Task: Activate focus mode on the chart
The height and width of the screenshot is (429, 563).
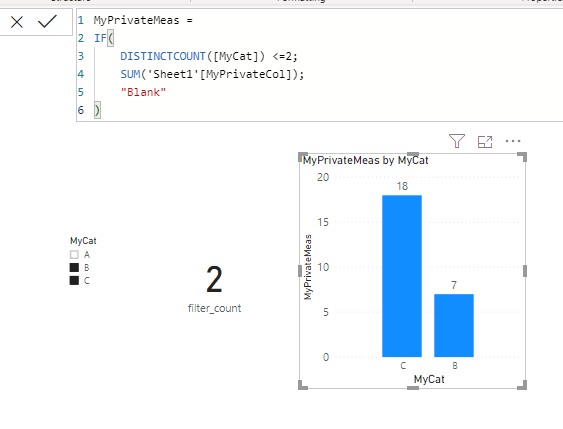Action: (485, 142)
